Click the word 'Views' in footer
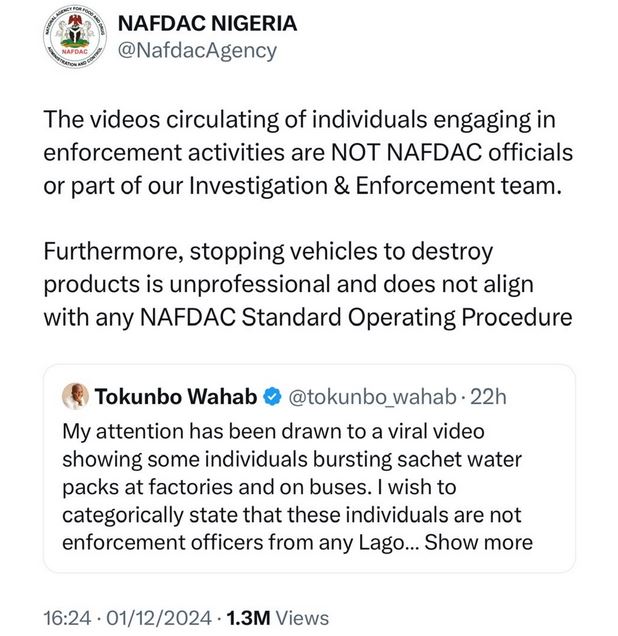This screenshot has width=618, height=636. (302, 618)
